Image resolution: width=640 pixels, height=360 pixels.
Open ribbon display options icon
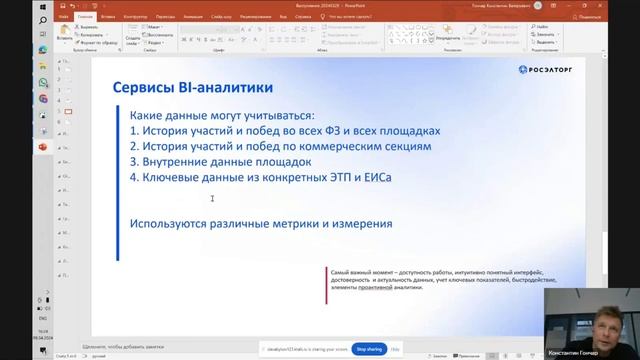[553, 6]
